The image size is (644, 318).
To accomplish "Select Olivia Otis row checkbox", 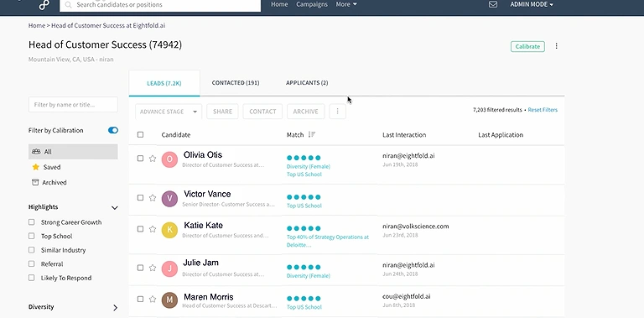I will click(x=141, y=159).
